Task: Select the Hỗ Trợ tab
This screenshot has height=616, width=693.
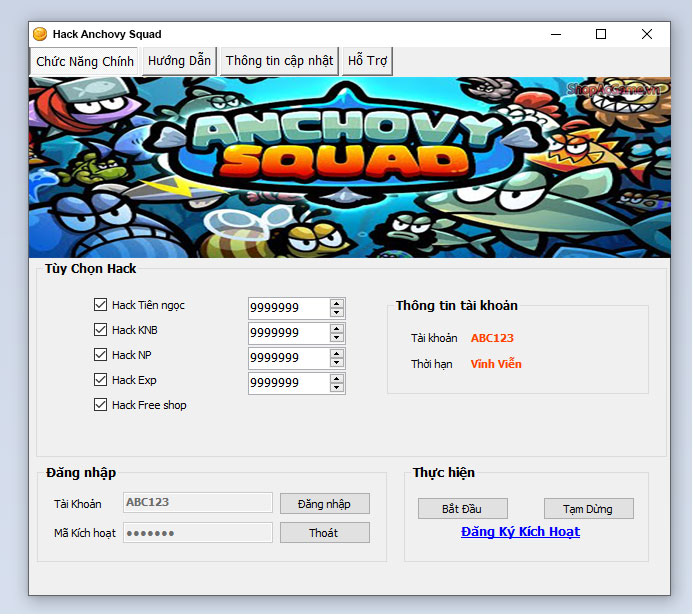Action: point(367,61)
